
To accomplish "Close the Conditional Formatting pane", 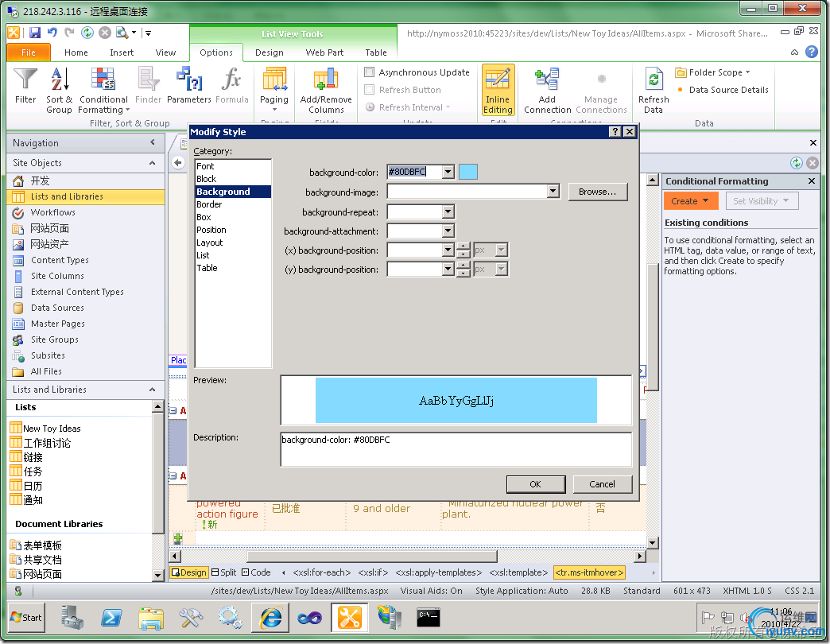I will pyautogui.click(x=812, y=181).
